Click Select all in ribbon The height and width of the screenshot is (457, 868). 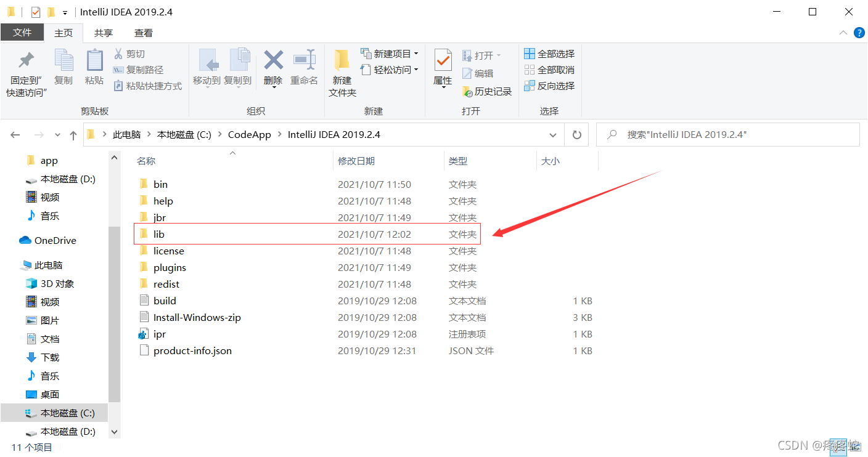tap(549, 54)
